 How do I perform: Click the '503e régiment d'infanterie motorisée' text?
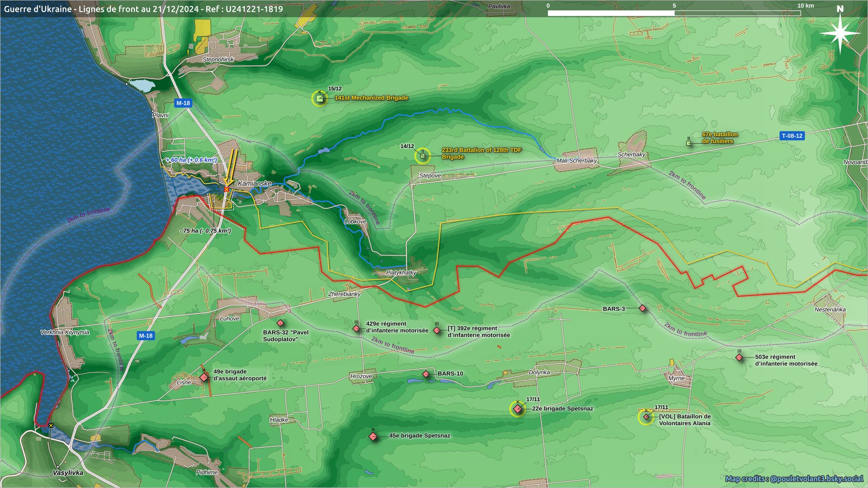pyautogui.click(x=786, y=360)
